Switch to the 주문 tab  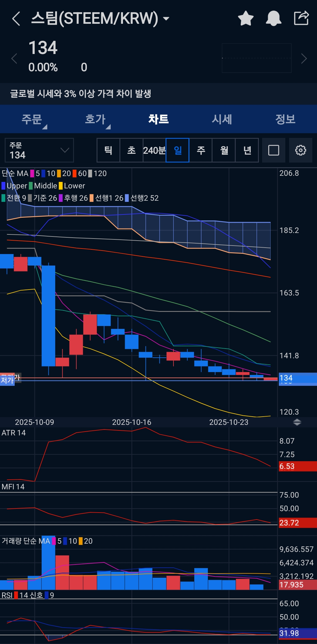coord(32,119)
